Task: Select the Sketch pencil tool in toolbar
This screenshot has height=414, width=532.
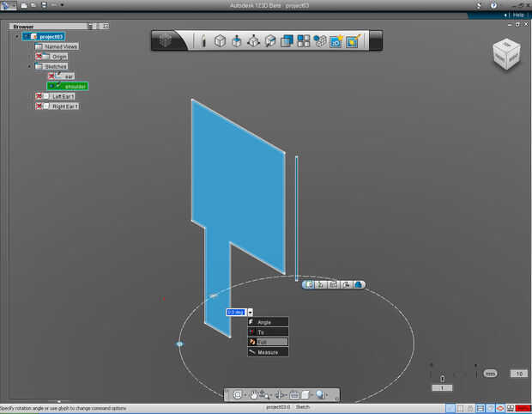Action: pos(203,41)
